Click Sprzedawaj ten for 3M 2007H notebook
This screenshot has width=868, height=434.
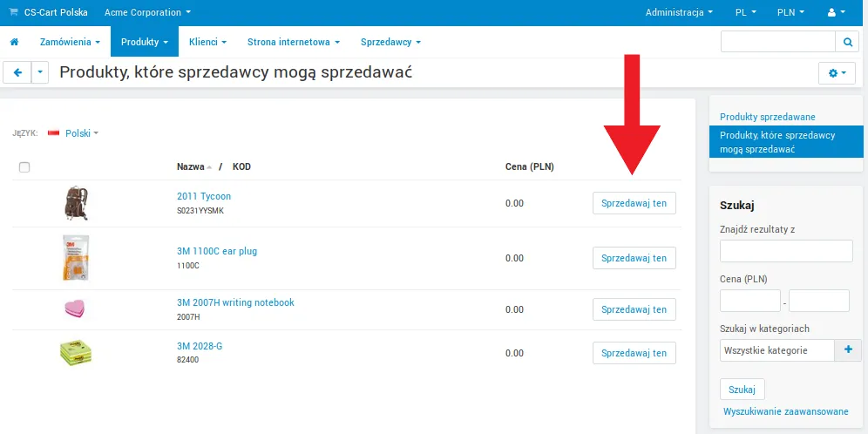tap(634, 309)
